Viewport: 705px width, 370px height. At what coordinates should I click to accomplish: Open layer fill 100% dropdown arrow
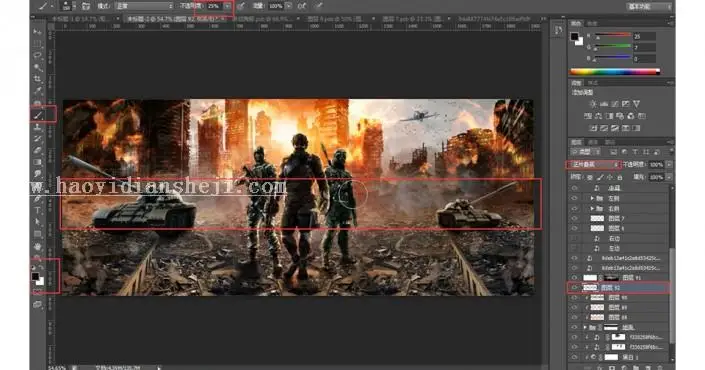tap(669, 177)
